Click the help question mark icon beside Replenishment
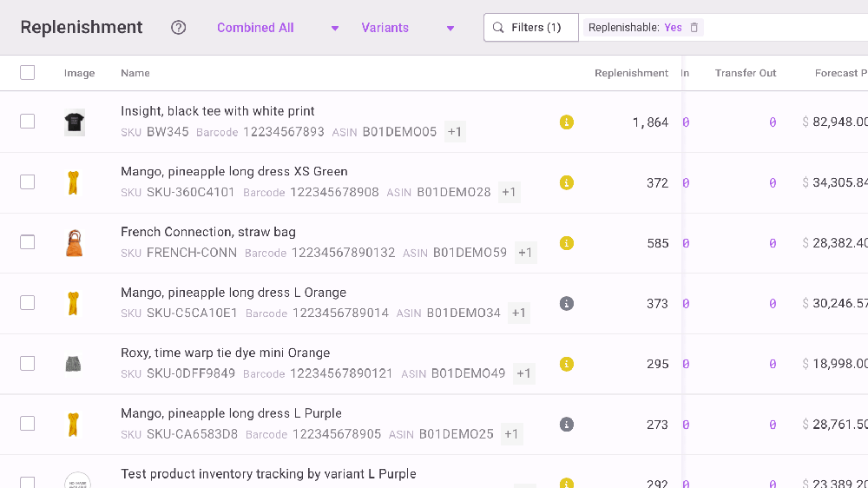The height and width of the screenshot is (488, 868). pos(179,28)
